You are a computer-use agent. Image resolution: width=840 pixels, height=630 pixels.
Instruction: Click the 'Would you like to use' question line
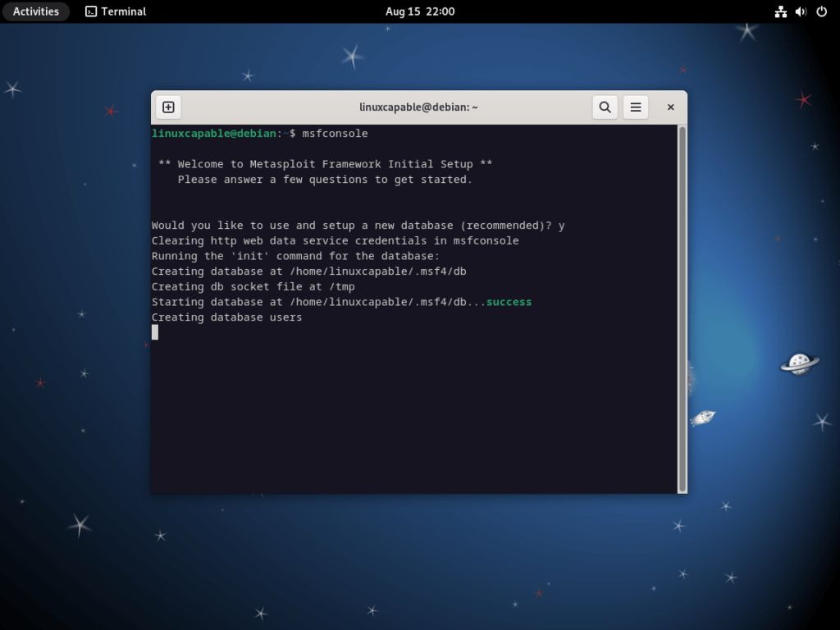pos(358,226)
